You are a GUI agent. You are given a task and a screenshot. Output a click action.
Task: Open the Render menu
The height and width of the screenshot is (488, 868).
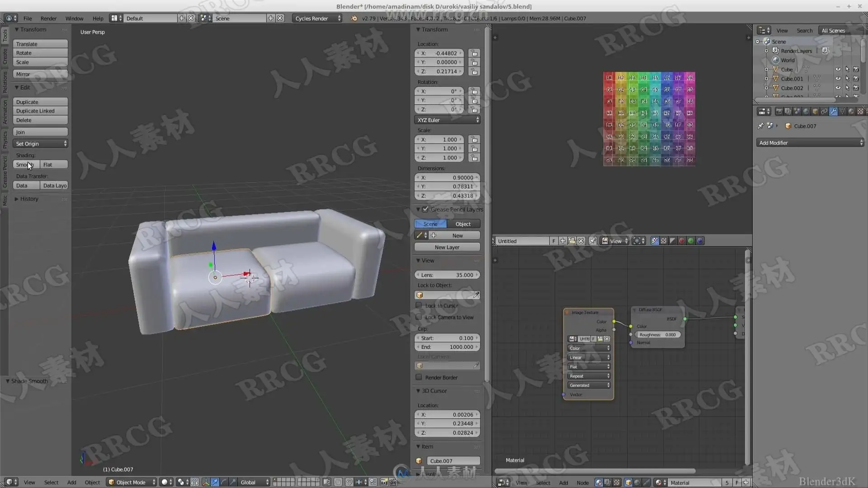click(48, 19)
